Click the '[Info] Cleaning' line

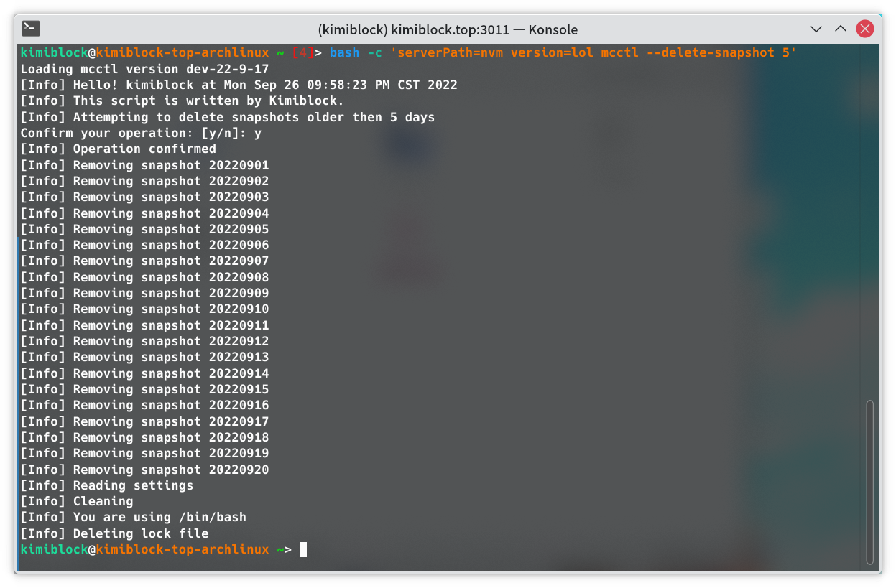tap(76, 501)
